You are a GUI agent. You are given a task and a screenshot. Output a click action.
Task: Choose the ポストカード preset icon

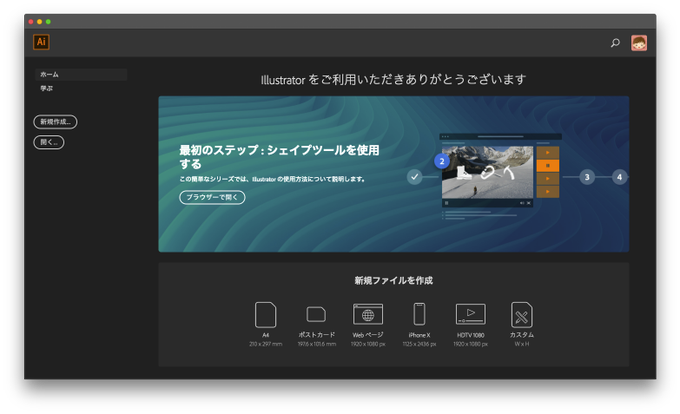pyautogui.click(x=316, y=314)
